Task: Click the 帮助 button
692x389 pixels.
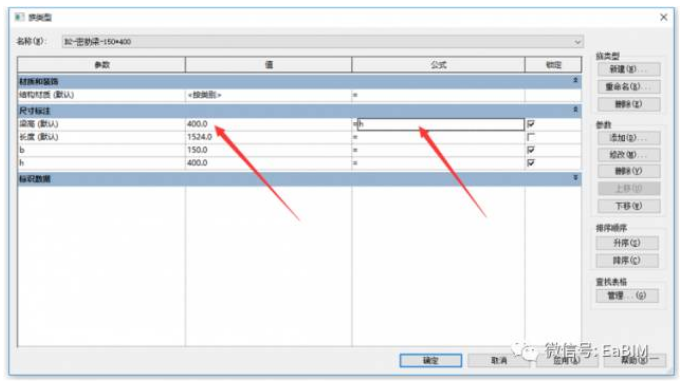Action: tap(635, 361)
